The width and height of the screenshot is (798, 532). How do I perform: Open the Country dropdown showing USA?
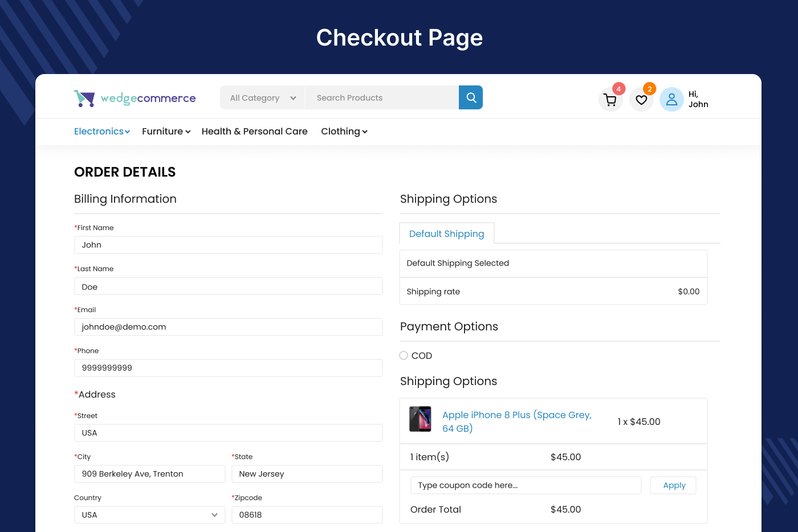click(x=149, y=515)
